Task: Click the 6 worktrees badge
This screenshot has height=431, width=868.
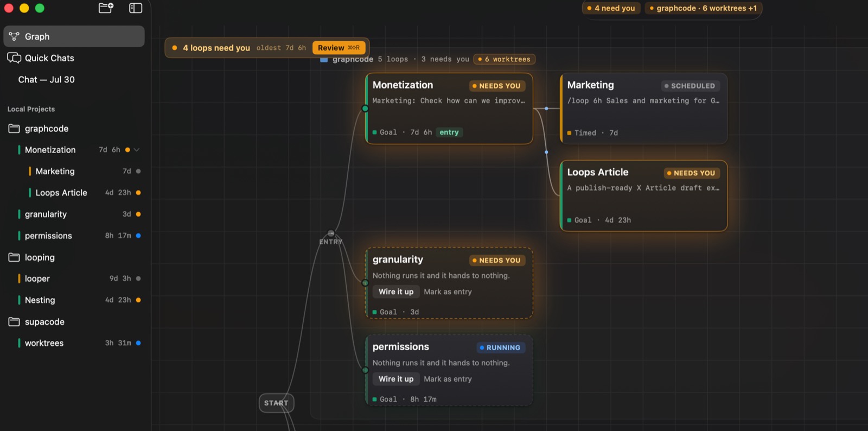Action: [x=504, y=59]
